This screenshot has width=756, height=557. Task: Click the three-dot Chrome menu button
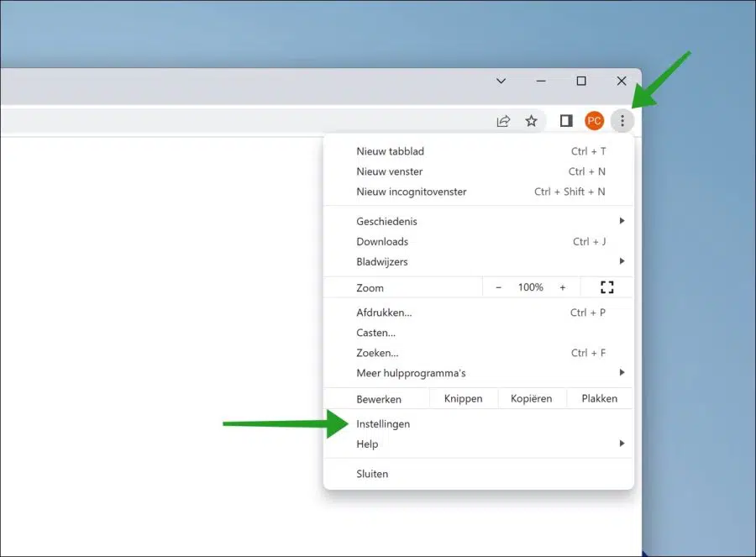click(x=622, y=121)
